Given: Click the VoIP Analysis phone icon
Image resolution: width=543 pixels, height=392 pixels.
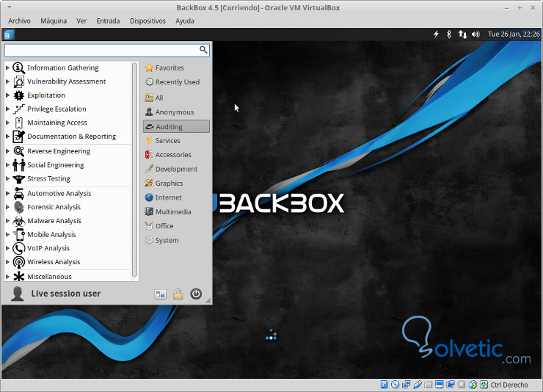Looking at the screenshot, I should tap(18, 248).
